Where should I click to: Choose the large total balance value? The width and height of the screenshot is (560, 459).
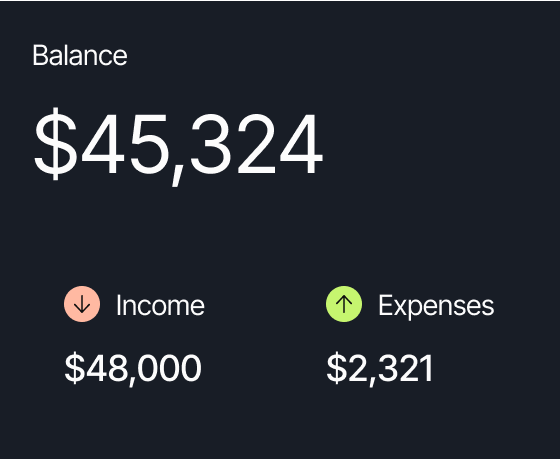tap(178, 146)
